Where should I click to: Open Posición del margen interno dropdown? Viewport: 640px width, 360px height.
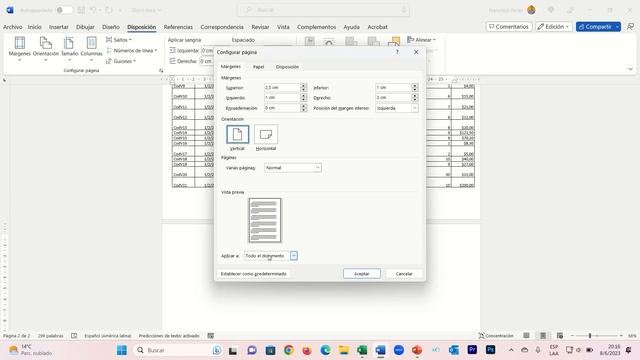click(397, 108)
